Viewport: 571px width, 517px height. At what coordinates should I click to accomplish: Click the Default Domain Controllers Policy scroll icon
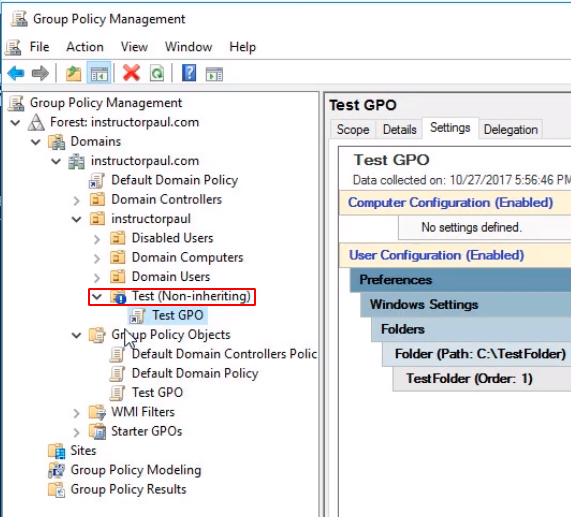pos(117,354)
